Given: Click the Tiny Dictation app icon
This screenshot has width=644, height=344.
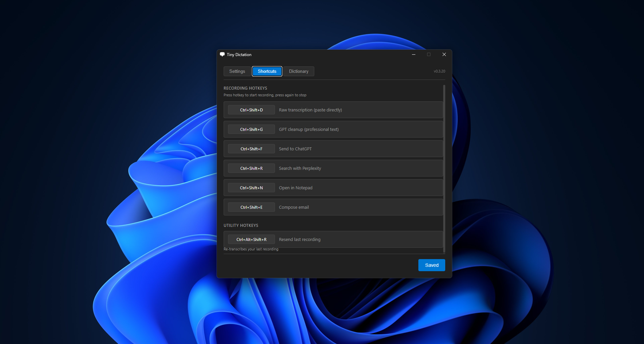Looking at the screenshot, I should pos(222,54).
